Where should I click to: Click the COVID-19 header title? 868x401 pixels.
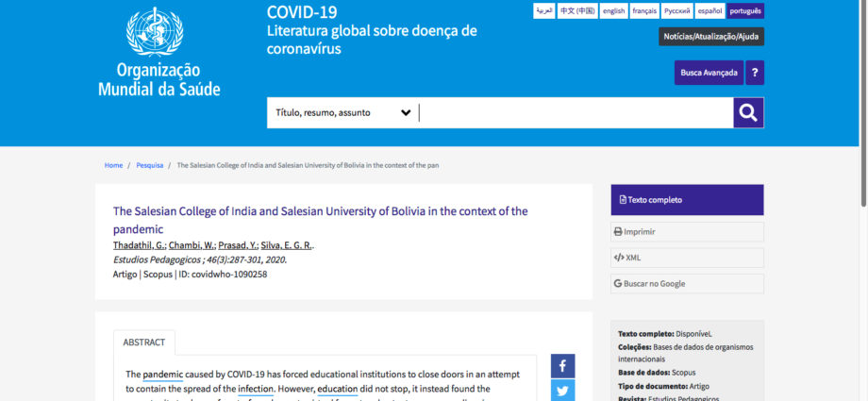(x=302, y=11)
